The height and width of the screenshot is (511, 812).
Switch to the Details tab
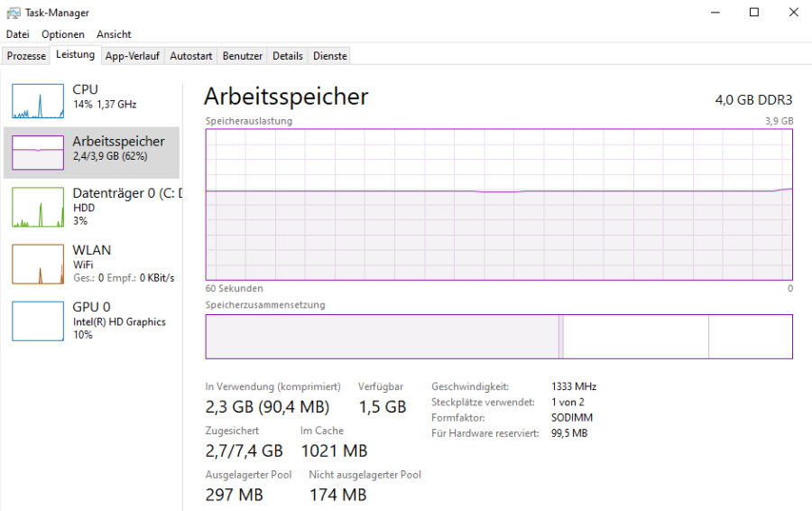point(288,56)
